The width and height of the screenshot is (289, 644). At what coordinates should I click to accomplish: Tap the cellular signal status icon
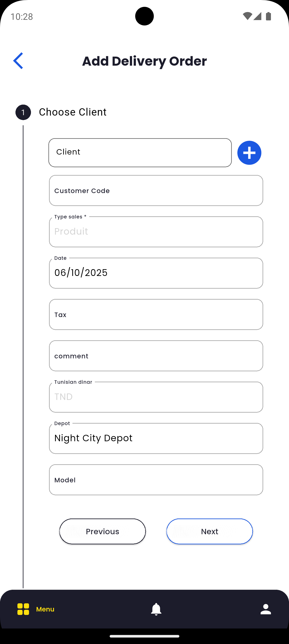click(x=257, y=17)
